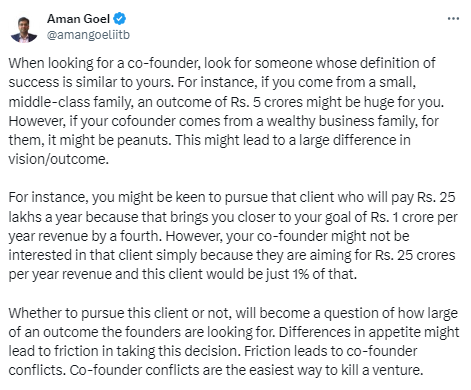This screenshot has height=390, width=471.
Task: Click the word 'vision/outcome.'
Action: coord(59,159)
